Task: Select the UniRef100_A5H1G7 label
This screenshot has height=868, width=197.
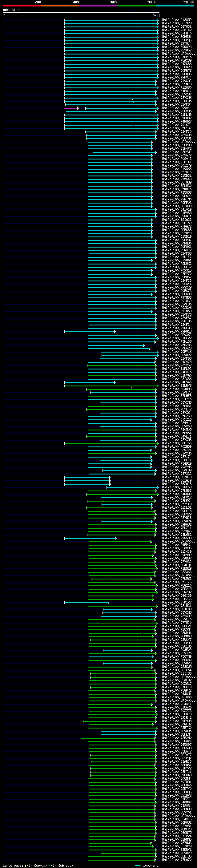Action: pyautogui.click(x=177, y=128)
